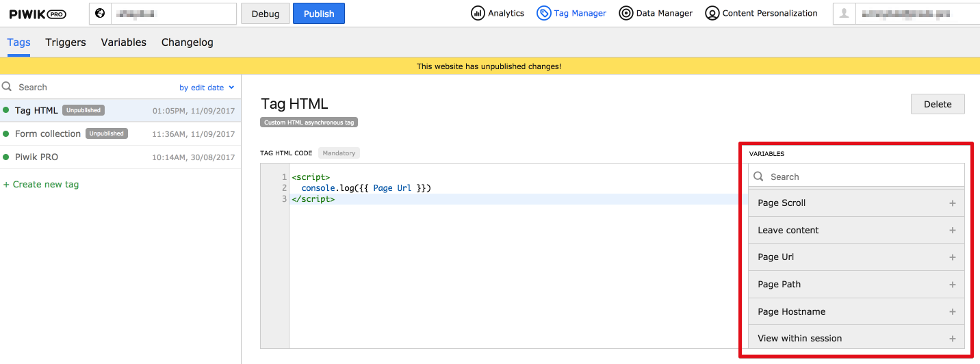This screenshot has height=364, width=980.
Task: Switch to the Triggers tab
Action: 66,42
